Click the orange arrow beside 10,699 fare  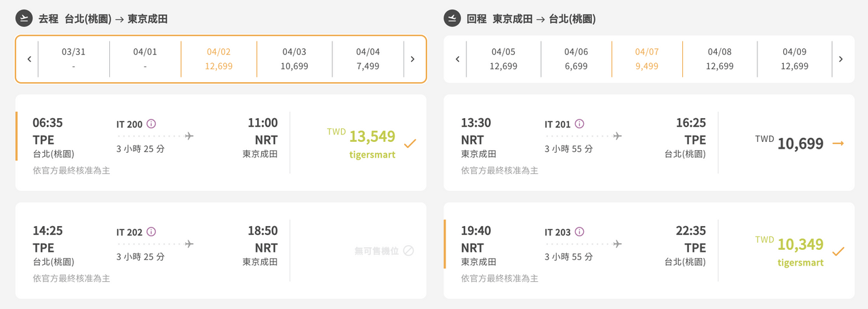tap(838, 143)
